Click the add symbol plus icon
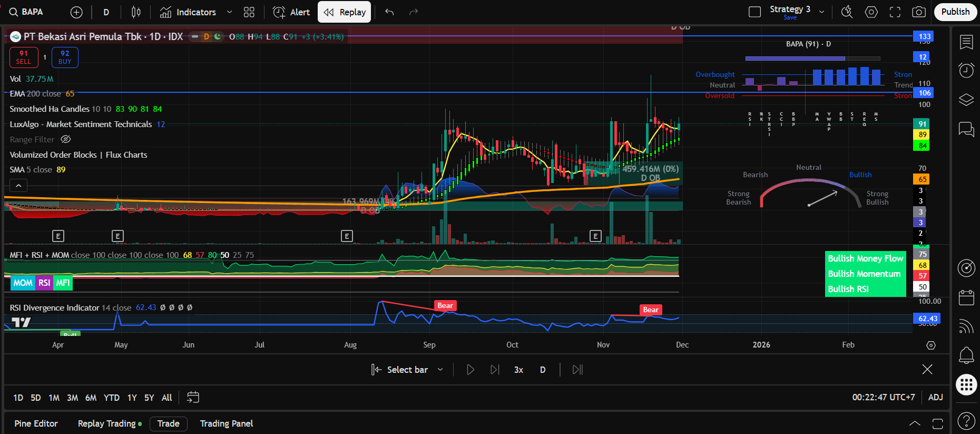This screenshot has height=434, width=980. click(x=76, y=12)
